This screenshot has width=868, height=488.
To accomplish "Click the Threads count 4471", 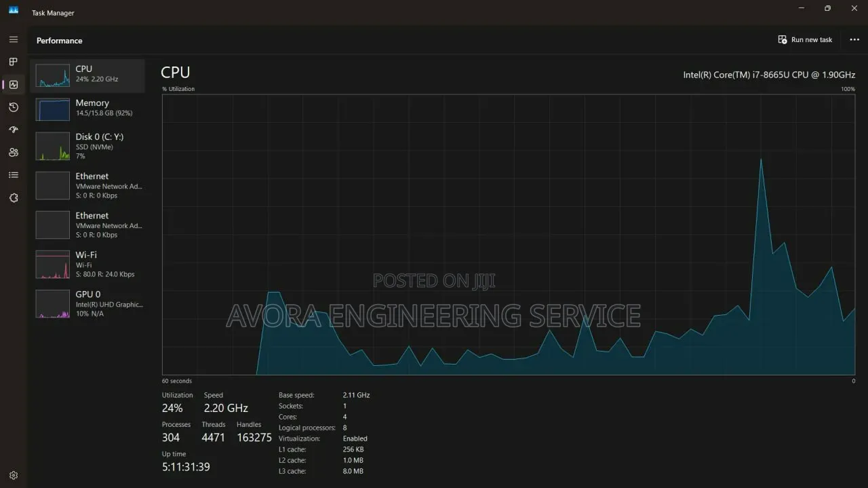I will coord(213,438).
